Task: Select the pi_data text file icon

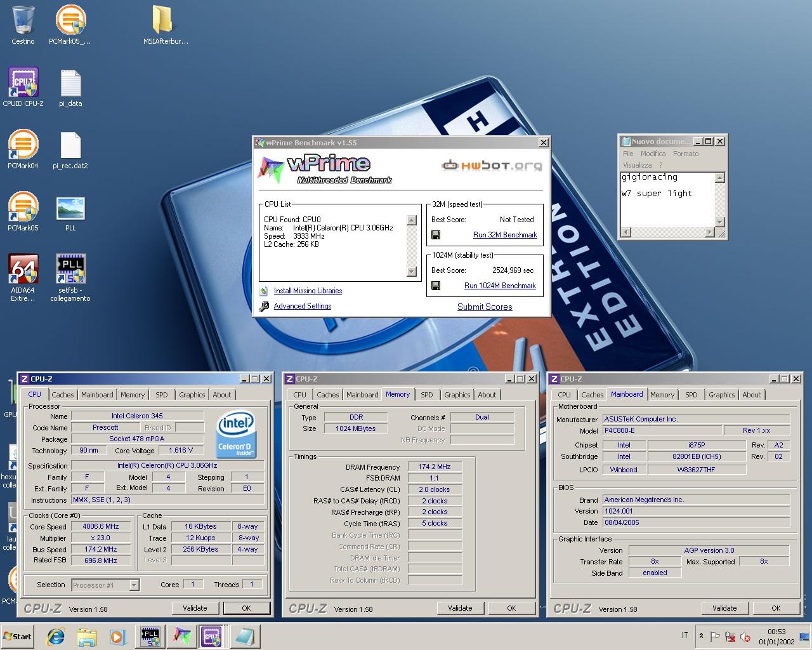Action: click(70, 87)
